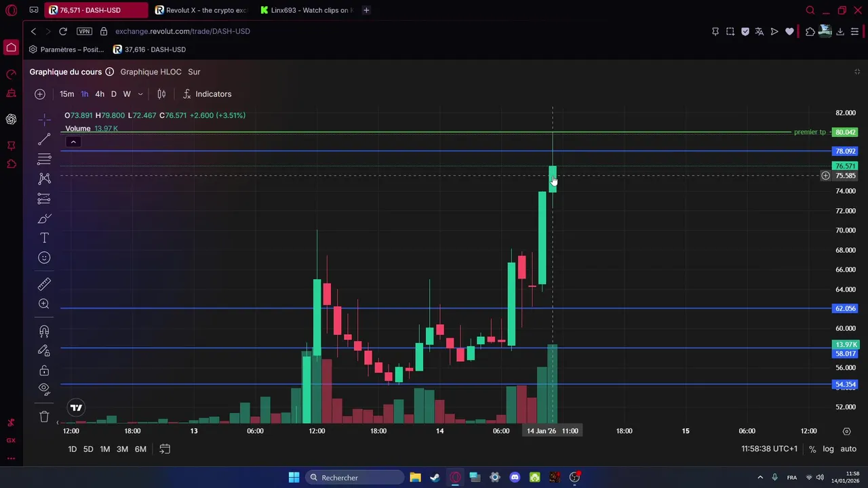Set date range to 6M
The height and width of the screenshot is (488, 868).
pyautogui.click(x=140, y=449)
